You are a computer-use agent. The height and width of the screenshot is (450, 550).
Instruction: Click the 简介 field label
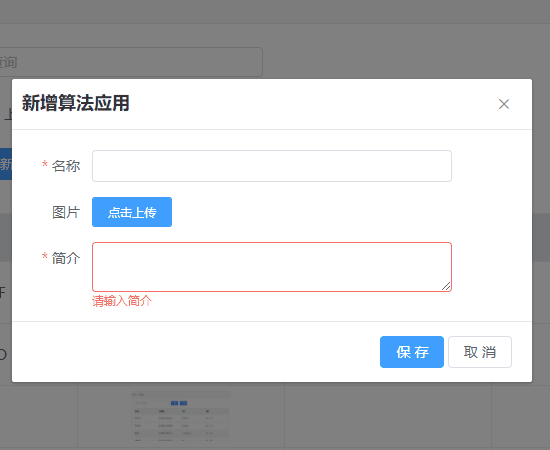66,258
